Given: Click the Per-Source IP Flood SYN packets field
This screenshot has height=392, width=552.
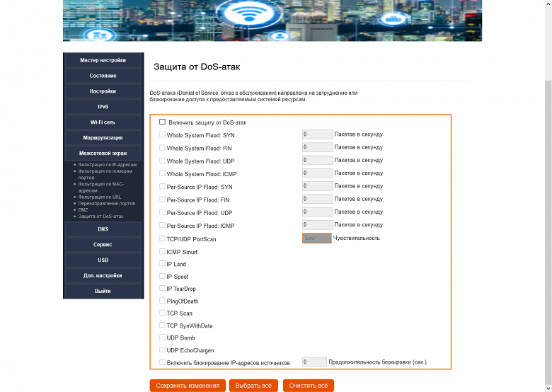Looking at the screenshot, I should 318,186.
